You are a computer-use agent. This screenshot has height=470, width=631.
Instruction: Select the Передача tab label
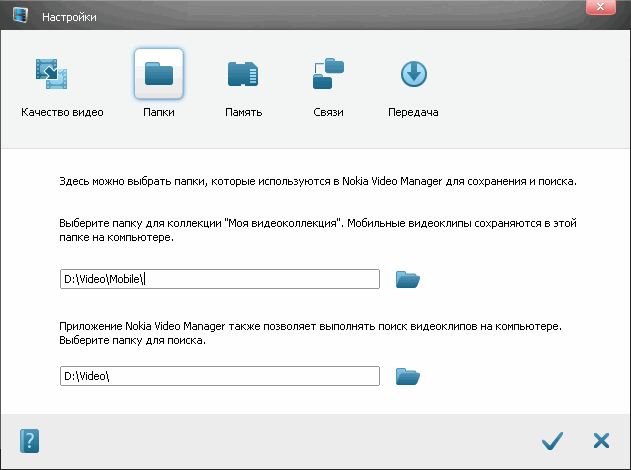(413, 112)
